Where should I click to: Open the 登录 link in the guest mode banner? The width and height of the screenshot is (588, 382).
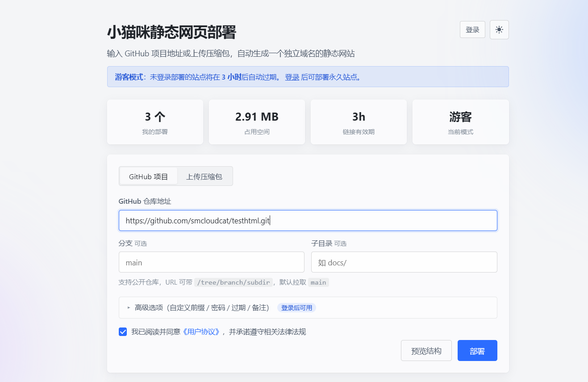point(292,77)
